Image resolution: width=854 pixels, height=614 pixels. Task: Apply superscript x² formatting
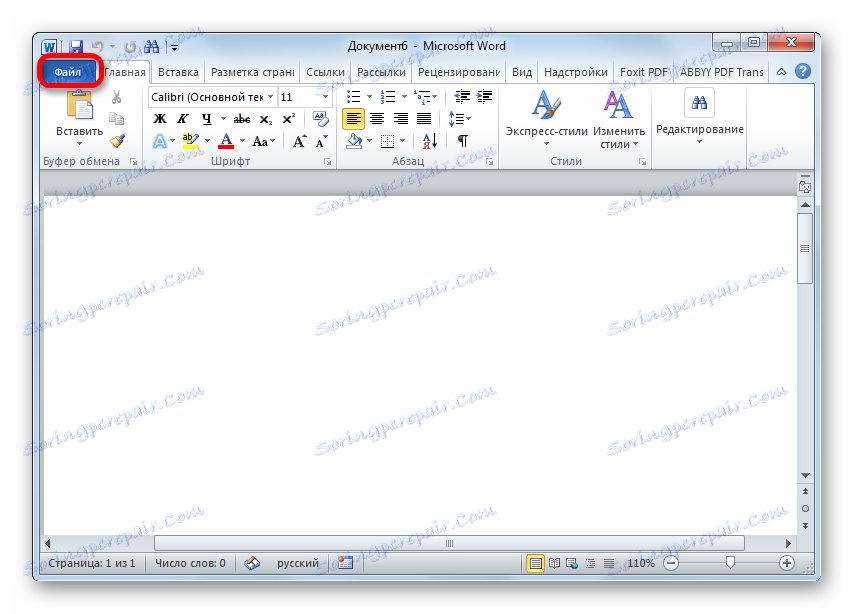tap(289, 119)
